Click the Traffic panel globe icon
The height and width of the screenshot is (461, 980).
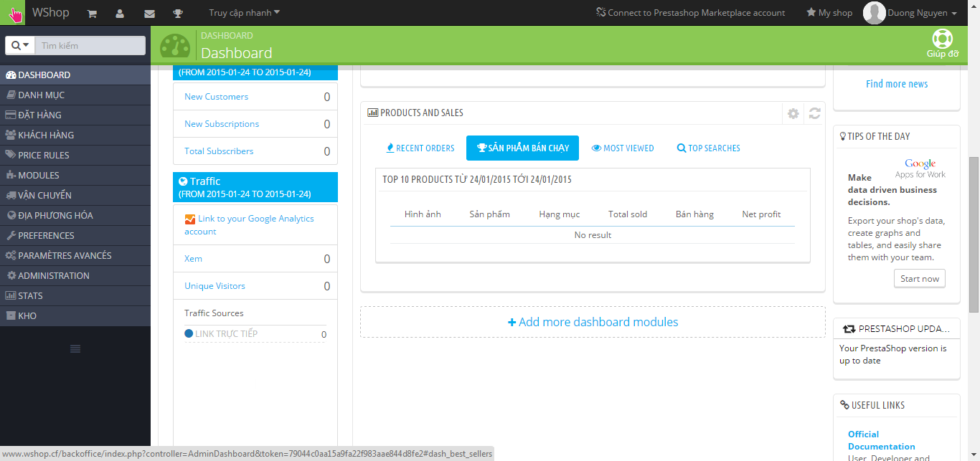pyautogui.click(x=183, y=181)
